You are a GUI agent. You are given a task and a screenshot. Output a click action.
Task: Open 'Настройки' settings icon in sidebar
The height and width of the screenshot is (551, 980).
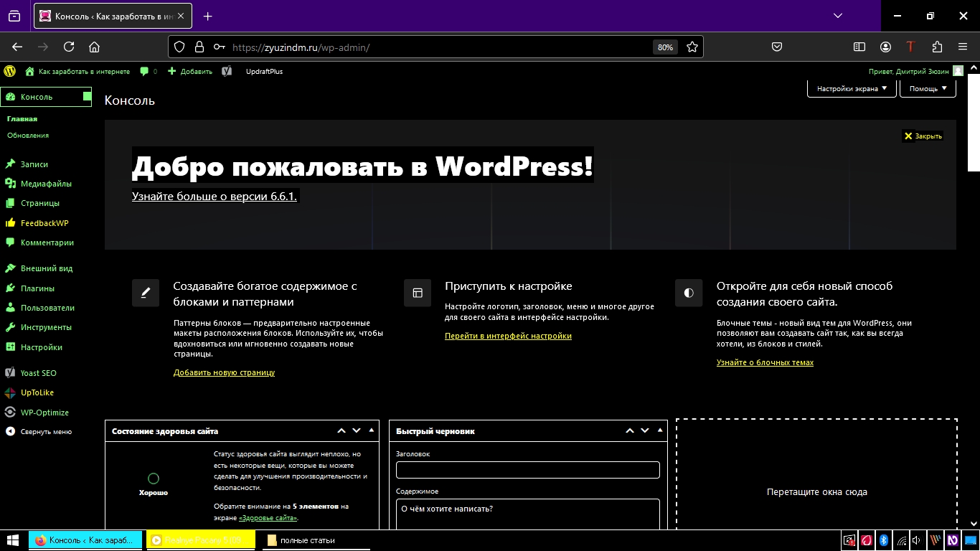(x=10, y=347)
